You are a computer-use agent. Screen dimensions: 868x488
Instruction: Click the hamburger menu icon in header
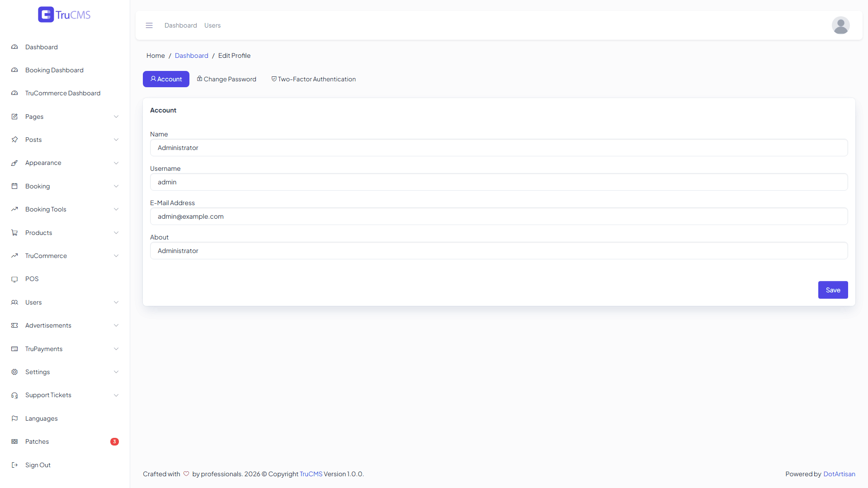[x=149, y=25]
